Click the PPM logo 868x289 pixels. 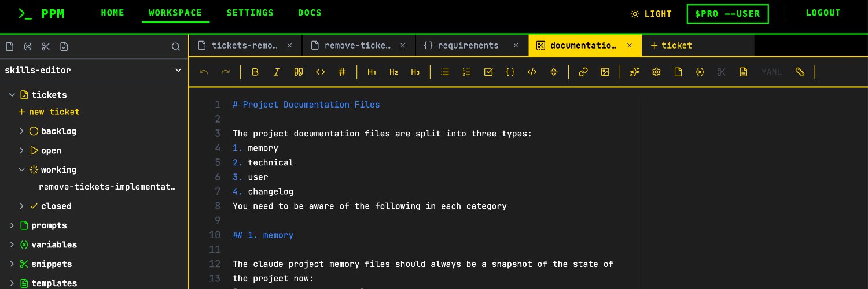(x=41, y=14)
